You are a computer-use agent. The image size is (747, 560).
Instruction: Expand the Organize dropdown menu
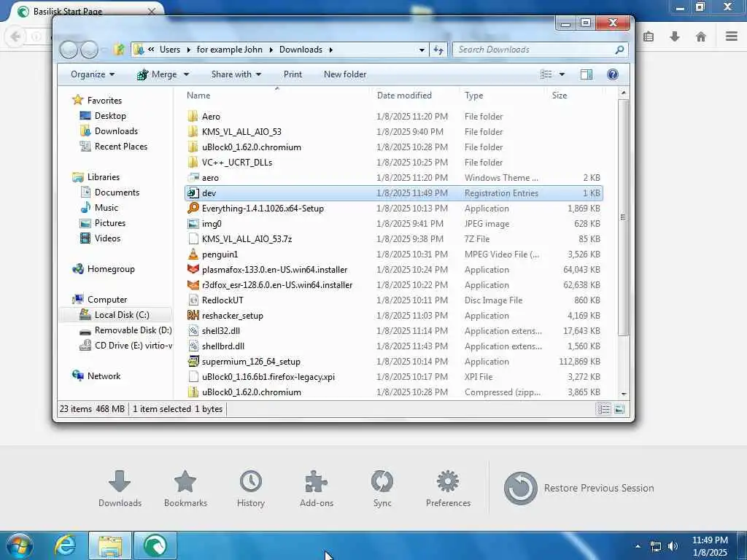pos(93,74)
